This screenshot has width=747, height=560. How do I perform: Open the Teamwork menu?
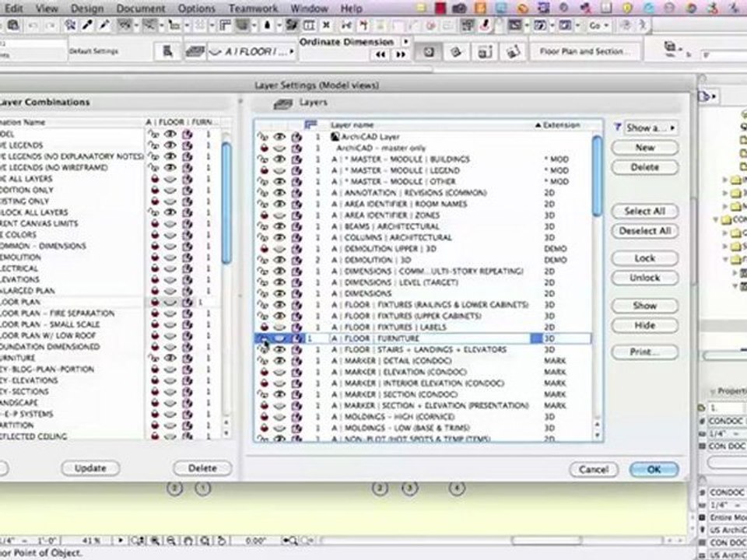click(x=254, y=8)
